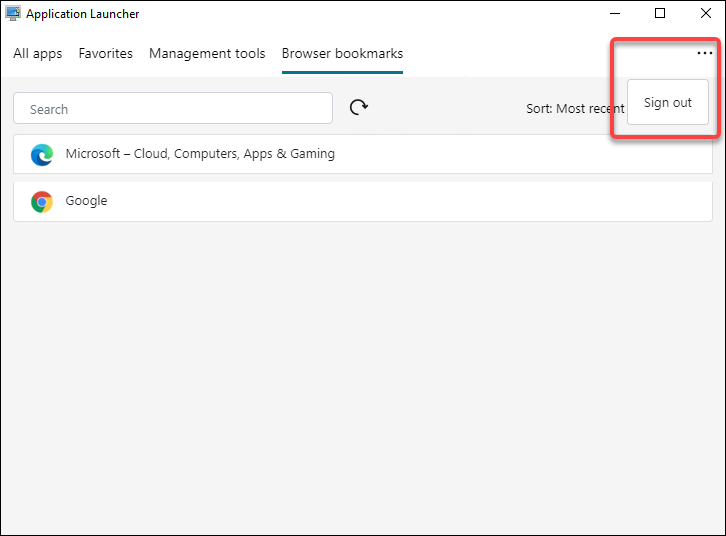
Task: Click the Application Launcher title bar icon
Action: 13,14
